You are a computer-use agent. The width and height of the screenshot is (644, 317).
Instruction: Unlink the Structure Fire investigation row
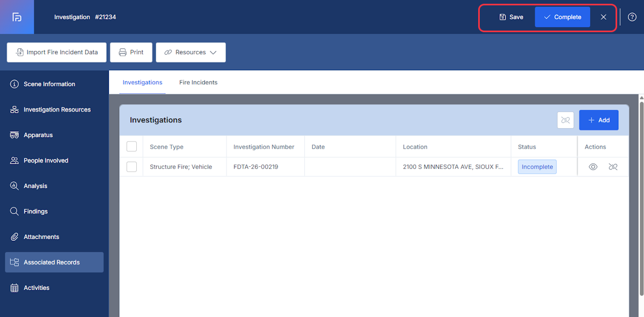coord(613,167)
